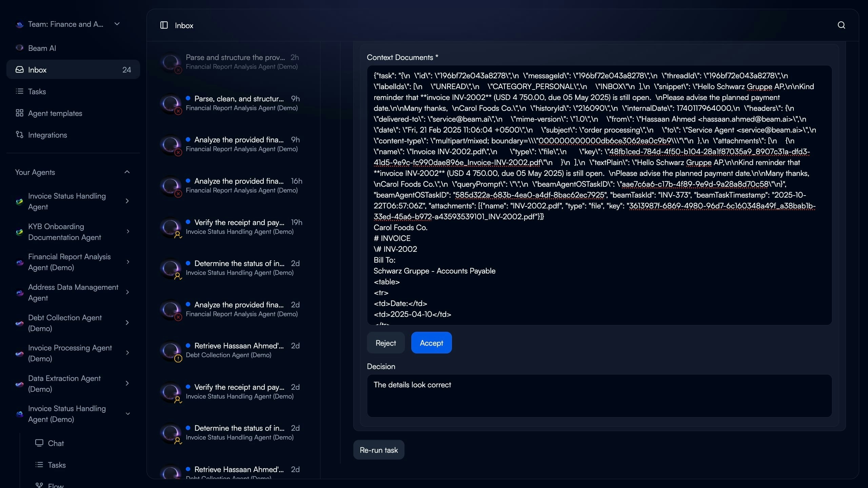The height and width of the screenshot is (488, 868).
Task: Open Agent templates in the sidebar
Action: (x=55, y=113)
